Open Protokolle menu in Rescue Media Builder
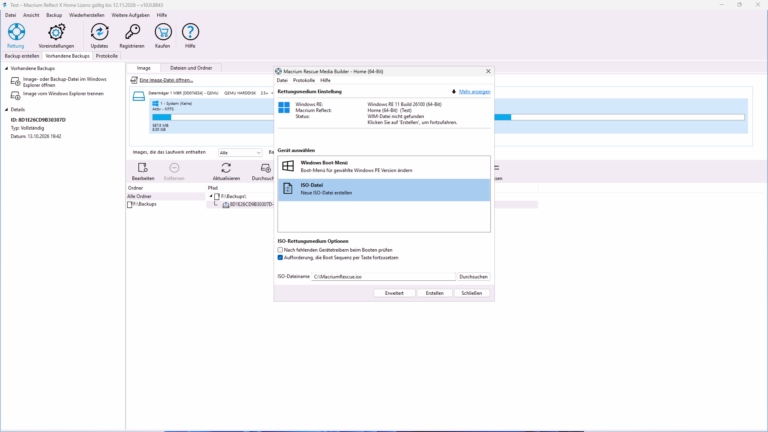Viewport: 768px width, 432px height. [304, 80]
